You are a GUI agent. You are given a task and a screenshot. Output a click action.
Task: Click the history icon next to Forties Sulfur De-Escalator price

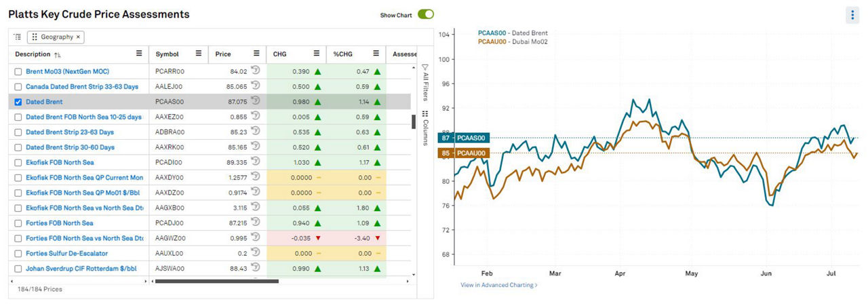pyautogui.click(x=255, y=253)
